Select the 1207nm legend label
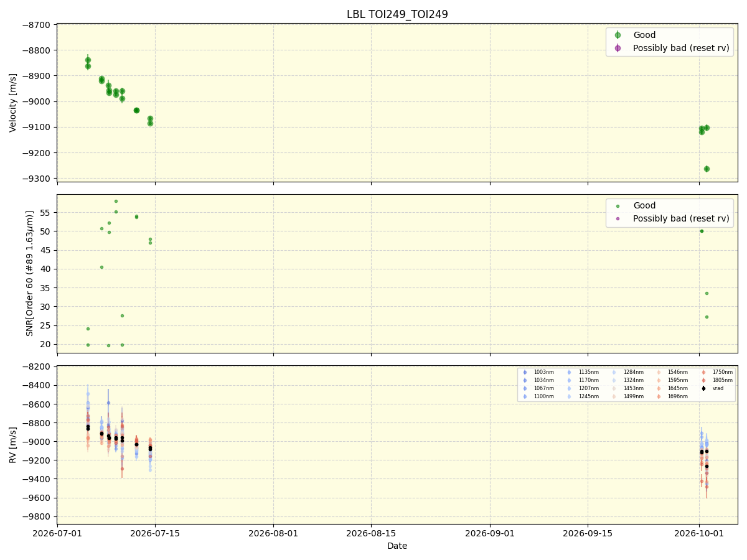 click(588, 388)
